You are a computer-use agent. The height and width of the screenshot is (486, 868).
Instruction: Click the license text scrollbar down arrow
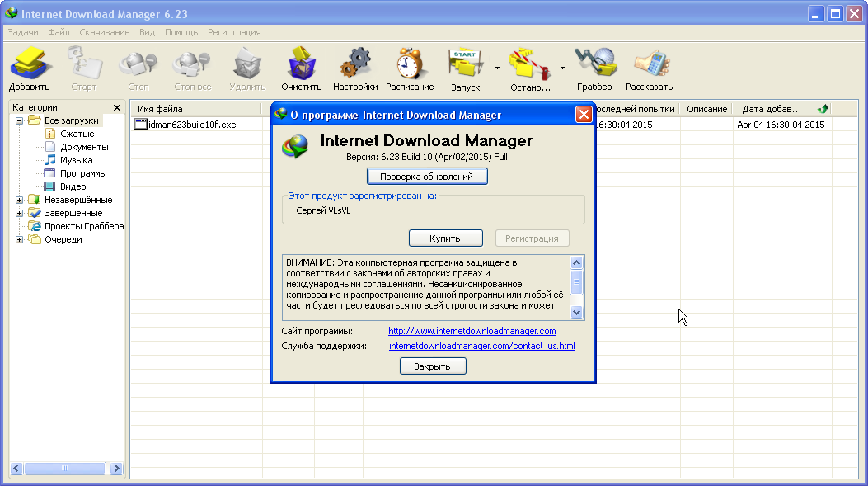pyautogui.click(x=576, y=312)
